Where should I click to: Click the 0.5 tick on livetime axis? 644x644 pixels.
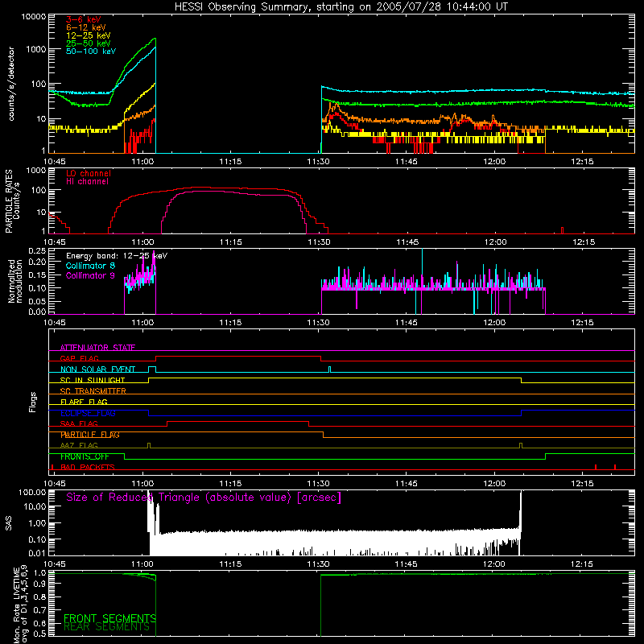[x=39, y=634]
